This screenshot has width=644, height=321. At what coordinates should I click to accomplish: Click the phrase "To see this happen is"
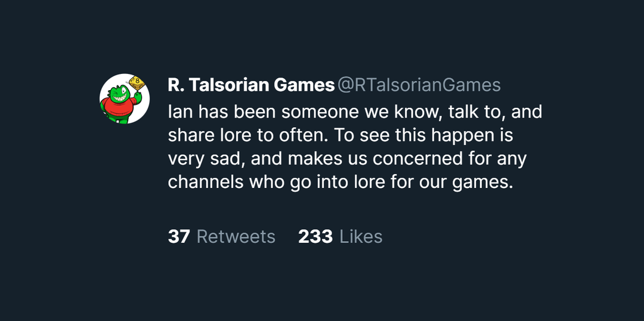click(x=423, y=135)
